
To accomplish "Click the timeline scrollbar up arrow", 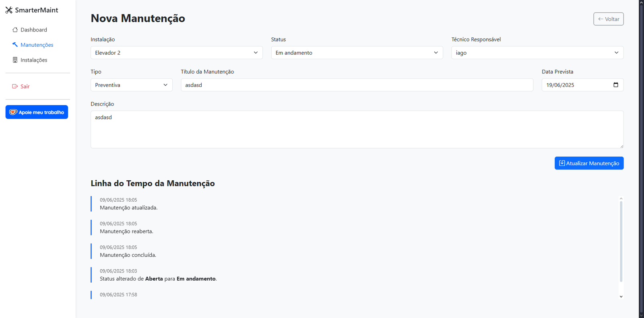I will point(621,198).
